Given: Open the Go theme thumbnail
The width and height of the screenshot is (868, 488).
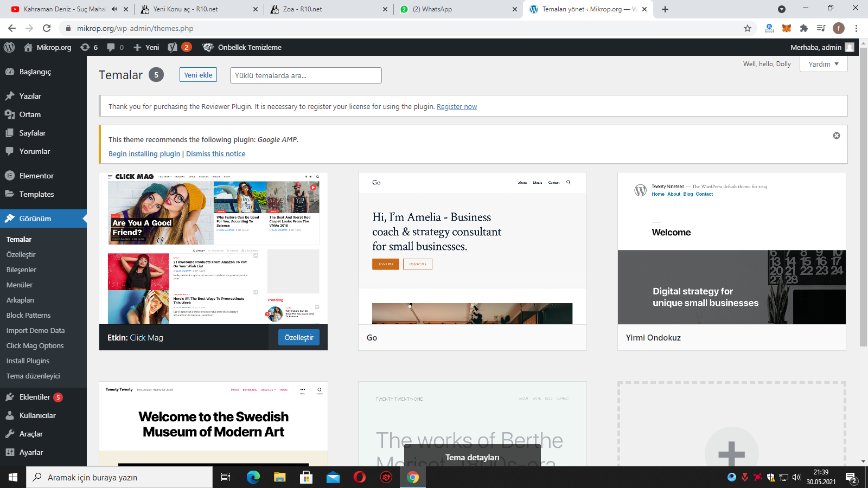Looking at the screenshot, I should [473, 248].
